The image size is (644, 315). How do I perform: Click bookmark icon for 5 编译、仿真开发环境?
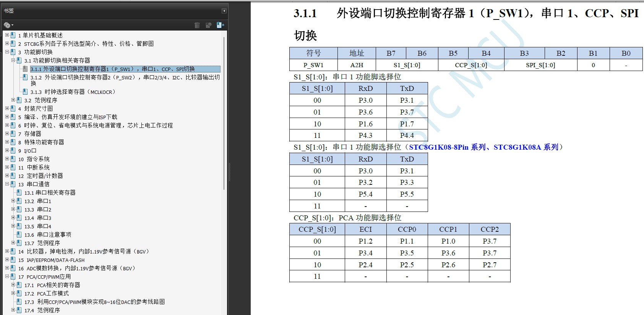(13, 117)
